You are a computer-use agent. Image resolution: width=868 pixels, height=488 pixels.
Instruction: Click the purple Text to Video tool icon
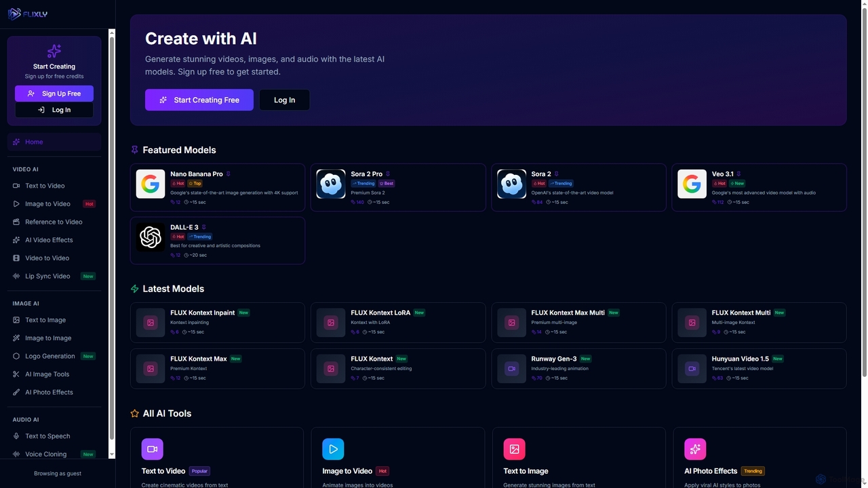[153, 449]
